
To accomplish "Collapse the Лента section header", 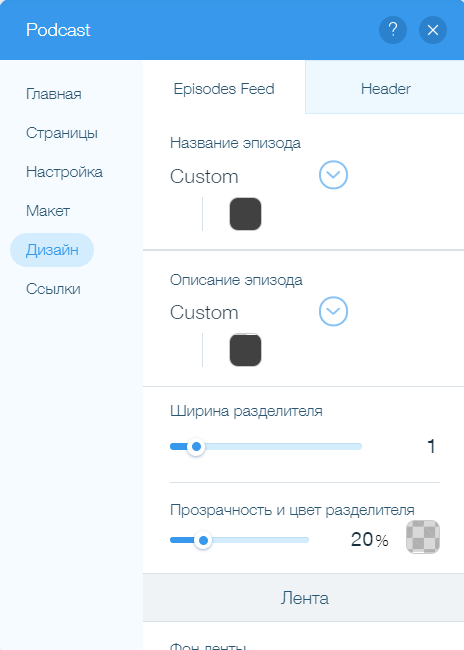I will coord(304,598).
